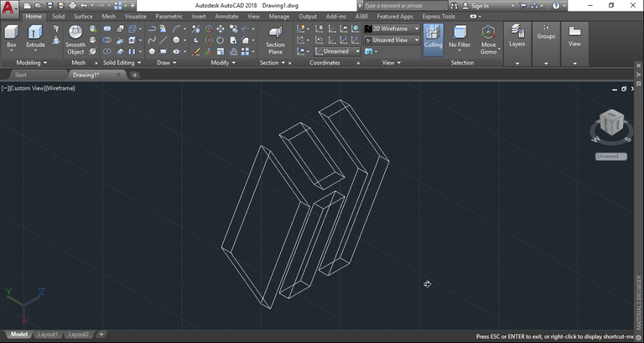This screenshot has width=644, height=343.
Task: Expand the Draw panel
Action: pos(166,63)
